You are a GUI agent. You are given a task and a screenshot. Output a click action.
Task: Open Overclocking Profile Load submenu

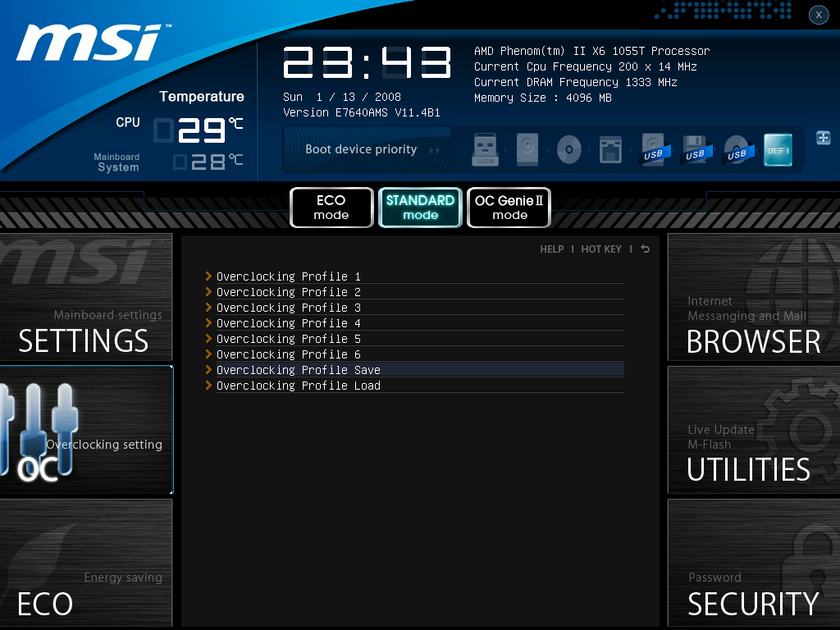tap(414, 386)
